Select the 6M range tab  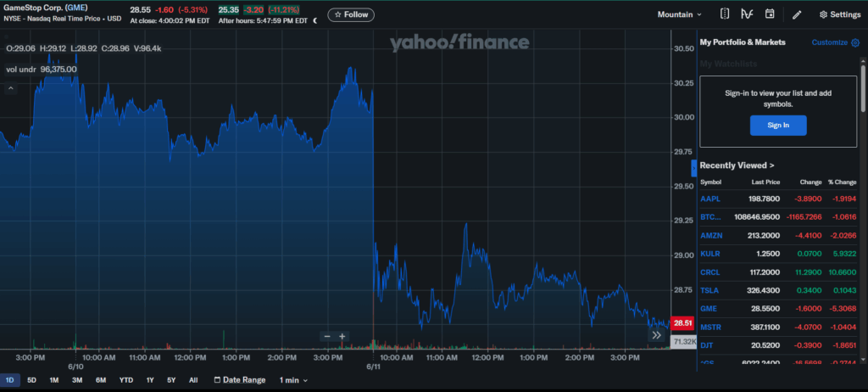click(x=101, y=380)
